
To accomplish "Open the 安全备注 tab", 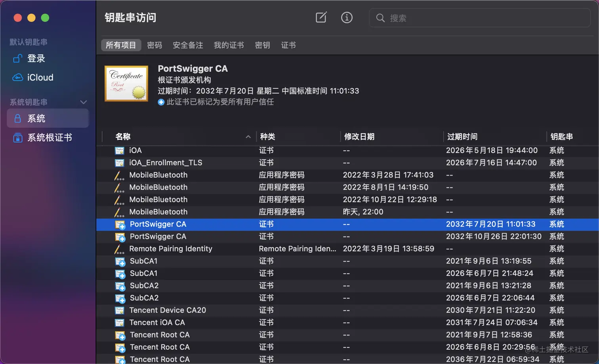I will tap(188, 45).
